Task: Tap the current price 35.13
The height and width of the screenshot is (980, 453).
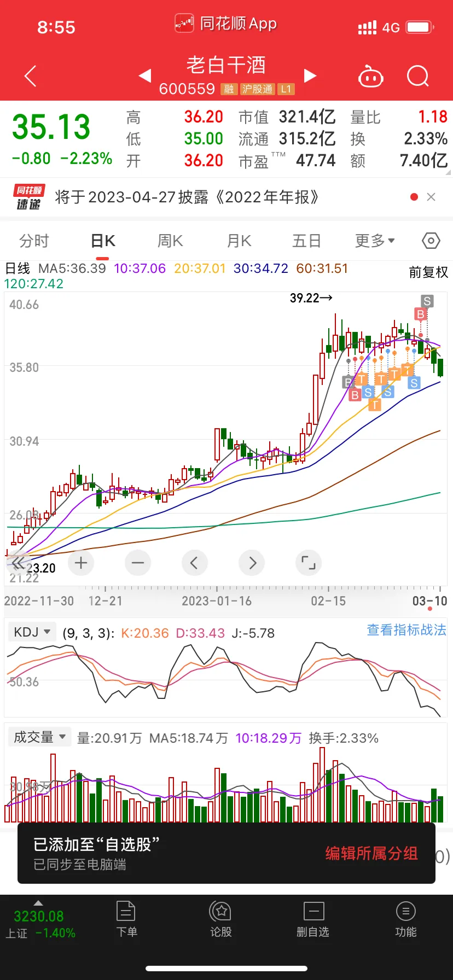Action: [x=51, y=127]
